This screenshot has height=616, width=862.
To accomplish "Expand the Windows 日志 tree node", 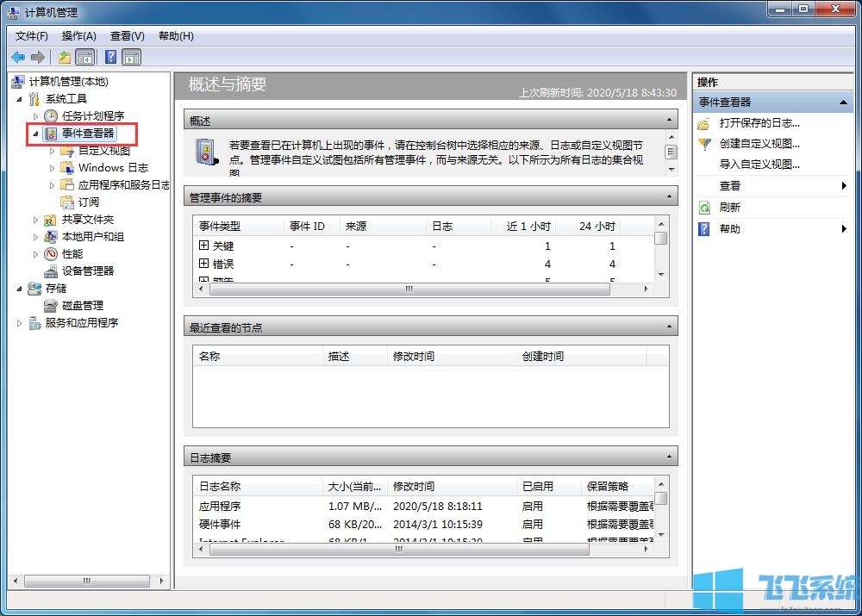I will (54, 167).
